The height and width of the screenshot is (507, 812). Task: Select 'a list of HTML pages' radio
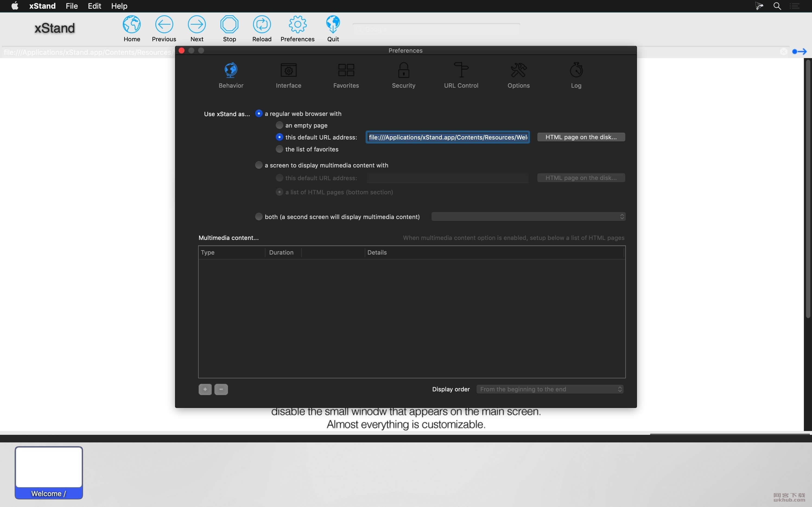(x=279, y=192)
